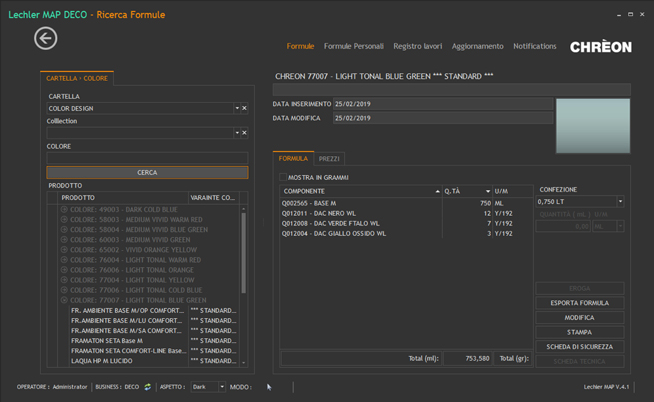
Task: Open Notifications section
Action: [x=535, y=46]
